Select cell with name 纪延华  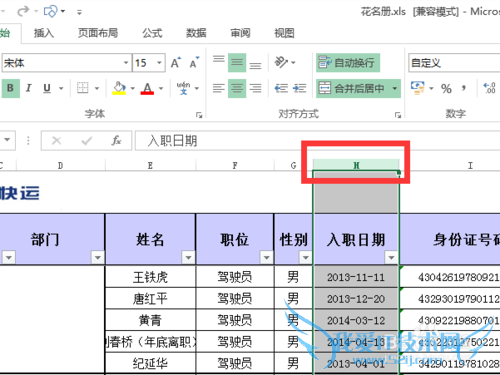pos(150,363)
